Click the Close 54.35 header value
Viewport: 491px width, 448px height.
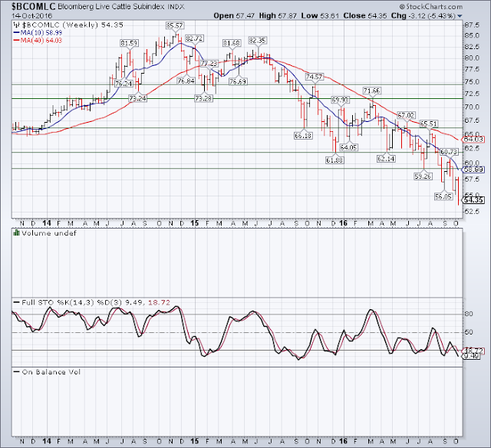pyautogui.click(x=365, y=15)
